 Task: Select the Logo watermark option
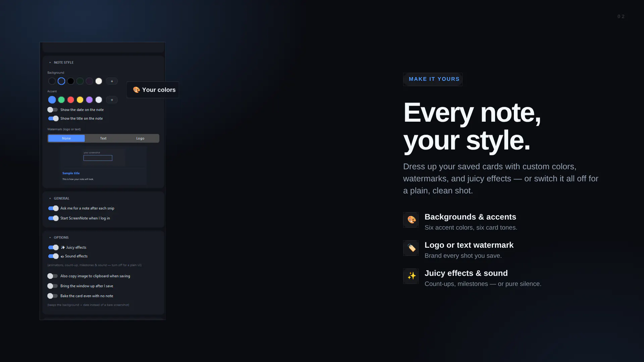140,138
